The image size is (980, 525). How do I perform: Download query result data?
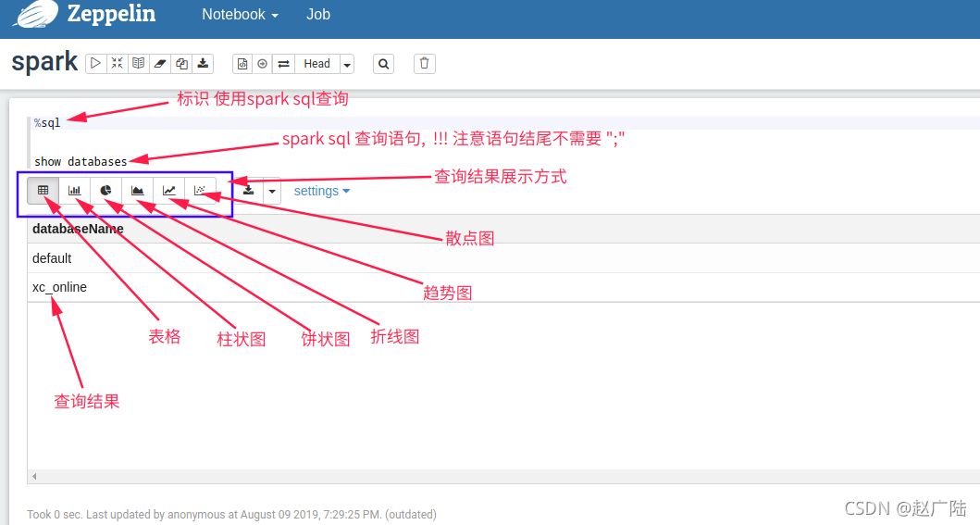point(249,191)
